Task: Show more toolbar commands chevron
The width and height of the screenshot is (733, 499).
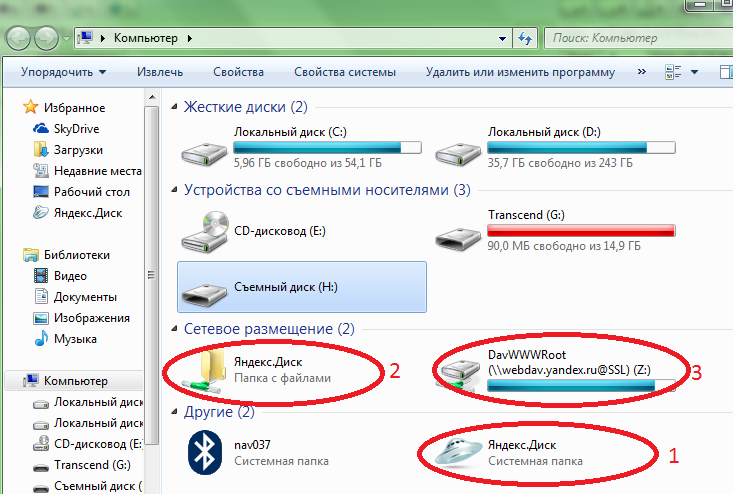Action: 642,72
